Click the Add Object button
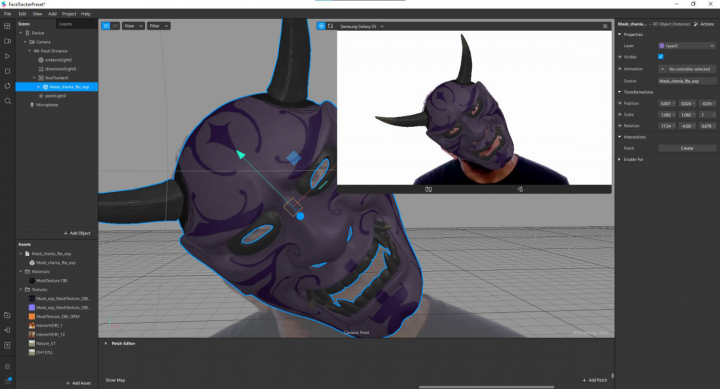 coord(77,233)
